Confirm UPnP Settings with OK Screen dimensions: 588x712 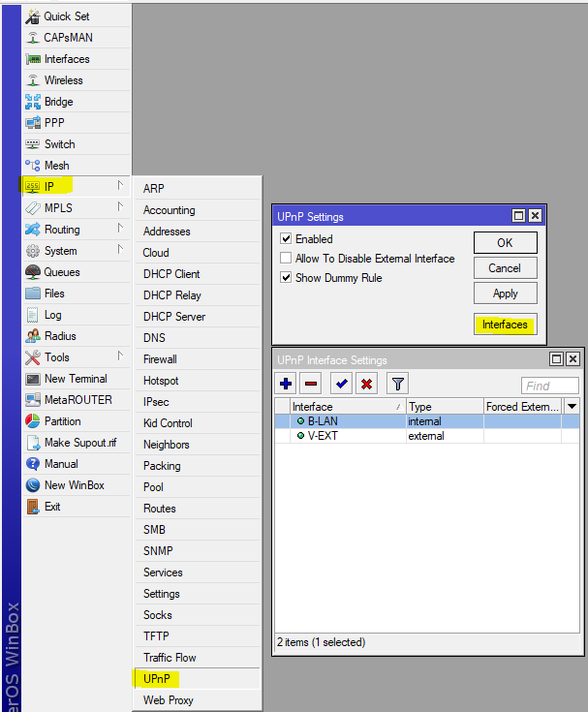pyautogui.click(x=506, y=243)
